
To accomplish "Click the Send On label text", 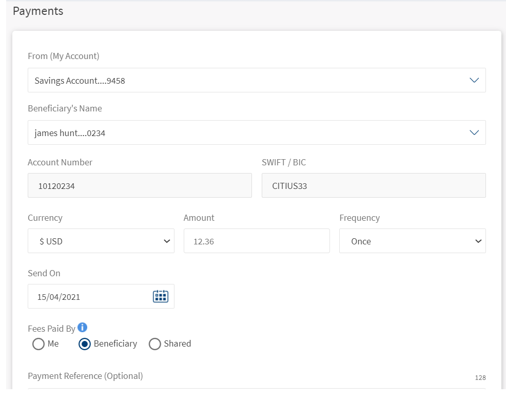I will 44,273.
